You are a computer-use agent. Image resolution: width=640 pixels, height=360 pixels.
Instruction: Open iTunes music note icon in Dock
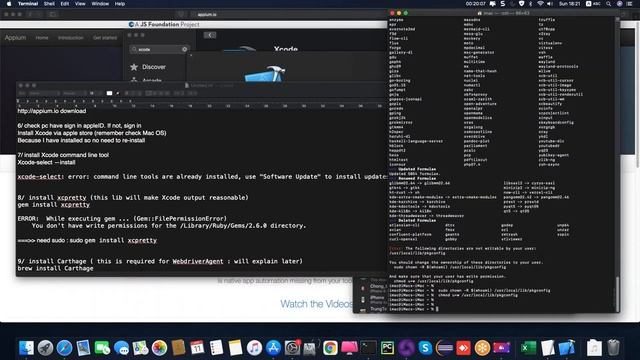pyautogui.click(x=254, y=348)
